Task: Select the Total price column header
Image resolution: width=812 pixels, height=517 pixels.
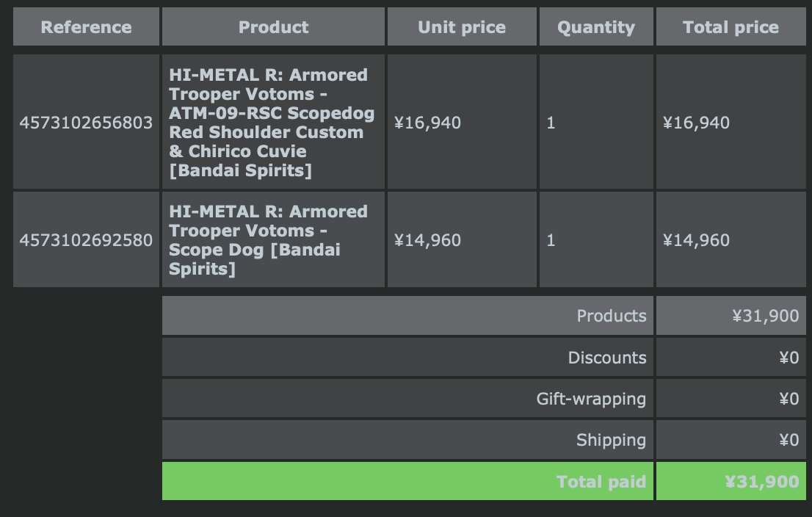Action: [x=731, y=28]
